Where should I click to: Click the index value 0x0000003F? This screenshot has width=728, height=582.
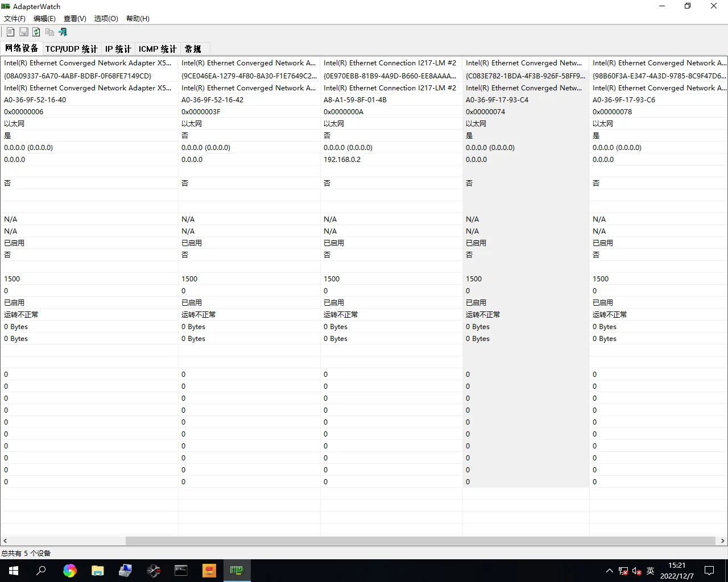(201, 112)
